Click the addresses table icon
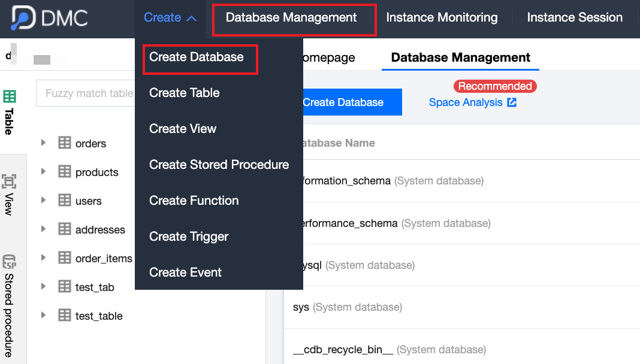Image resolution: width=640 pixels, height=364 pixels. pyautogui.click(x=64, y=229)
